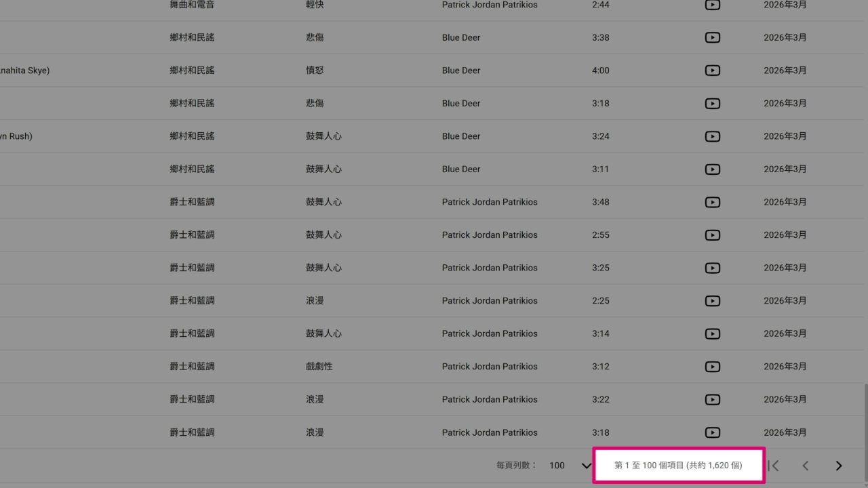Click Patrick Jordan Patrikios on the 3:14 row
This screenshot has width=868, height=488.
point(490,333)
